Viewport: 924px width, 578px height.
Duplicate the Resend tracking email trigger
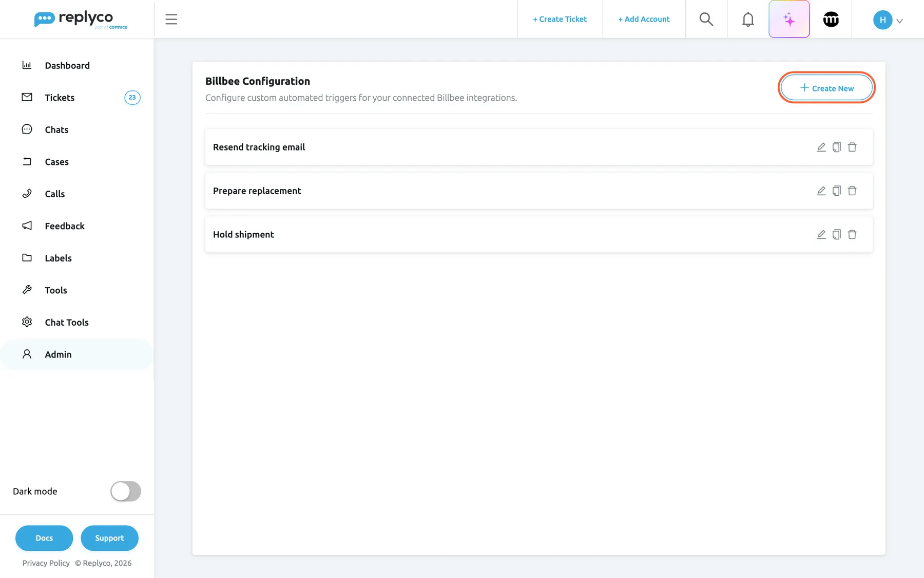(x=837, y=147)
